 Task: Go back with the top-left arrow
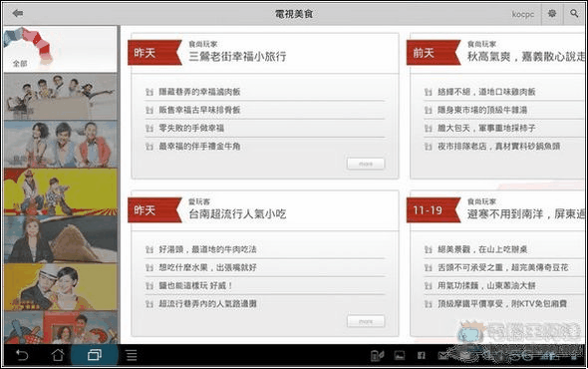pyautogui.click(x=18, y=14)
